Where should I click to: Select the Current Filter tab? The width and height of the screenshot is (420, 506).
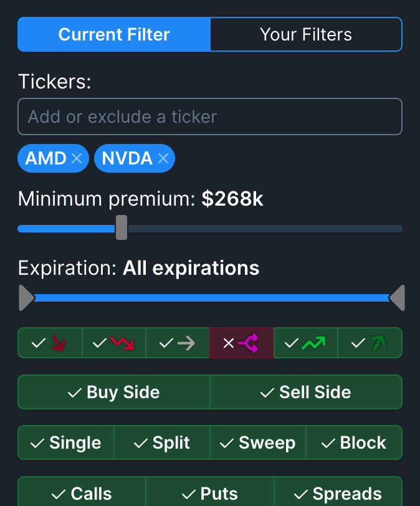point(113,34)
